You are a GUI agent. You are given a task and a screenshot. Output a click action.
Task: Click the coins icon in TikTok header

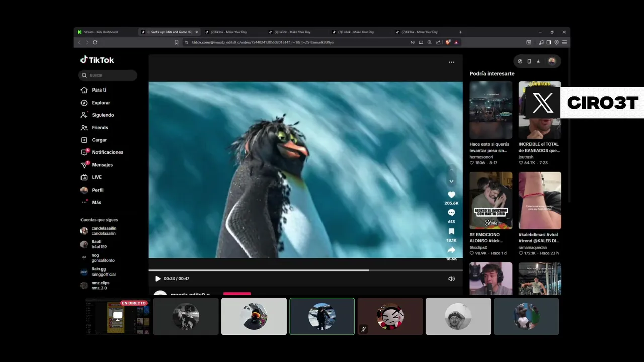520,61
